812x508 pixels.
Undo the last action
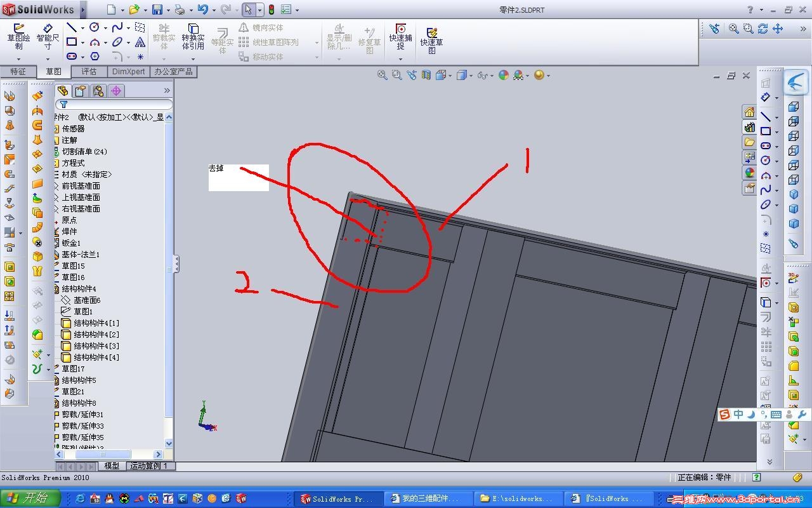tap(202, 10)
